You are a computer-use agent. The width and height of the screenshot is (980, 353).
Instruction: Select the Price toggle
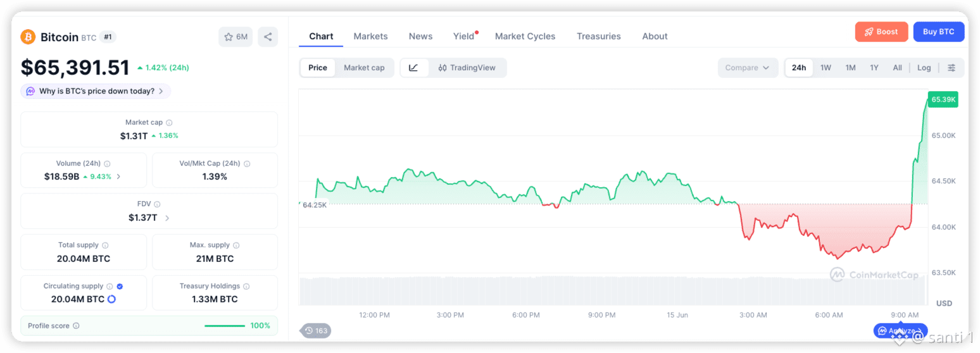click(318, 68)
